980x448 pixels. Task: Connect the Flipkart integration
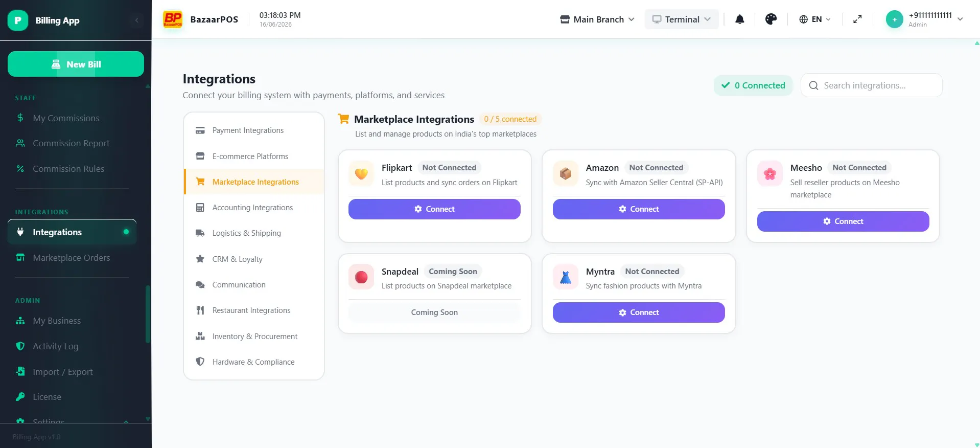coord(434,209)
